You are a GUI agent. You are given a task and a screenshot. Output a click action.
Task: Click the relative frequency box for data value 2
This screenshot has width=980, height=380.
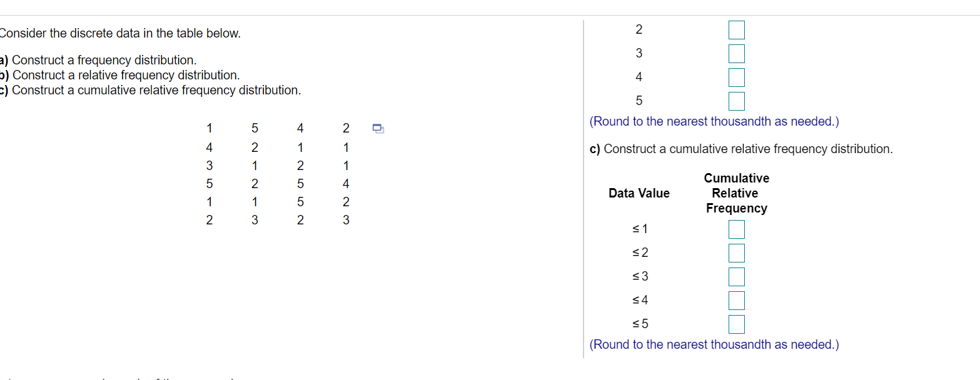point(736,29)
